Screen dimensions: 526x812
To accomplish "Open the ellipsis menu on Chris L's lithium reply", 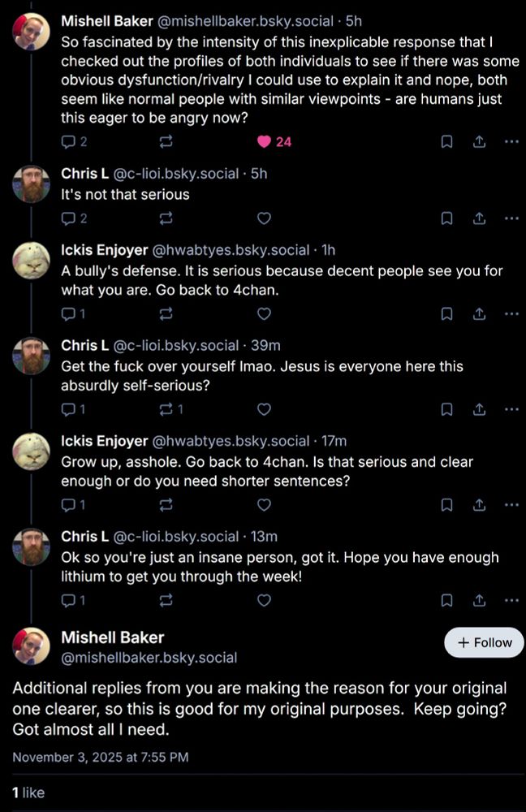I will point(511,600).
